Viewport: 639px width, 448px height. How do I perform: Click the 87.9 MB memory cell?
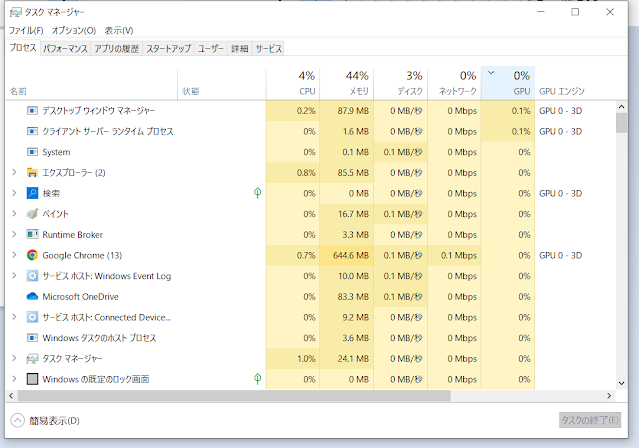(x=347, y=110)
